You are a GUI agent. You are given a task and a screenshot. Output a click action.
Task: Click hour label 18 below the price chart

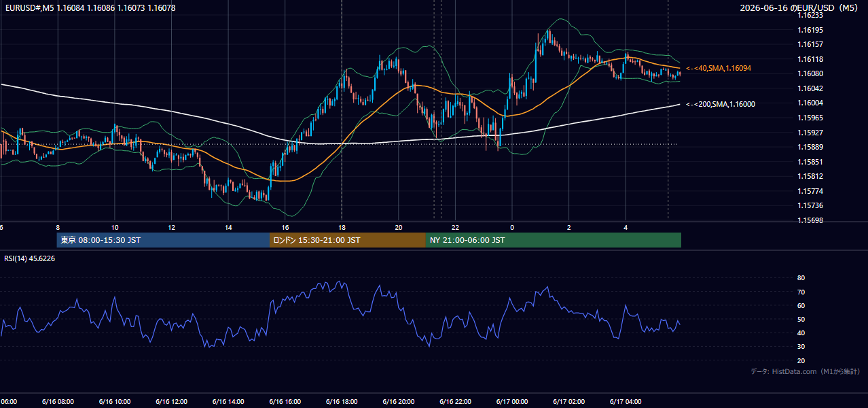point(342,227)
